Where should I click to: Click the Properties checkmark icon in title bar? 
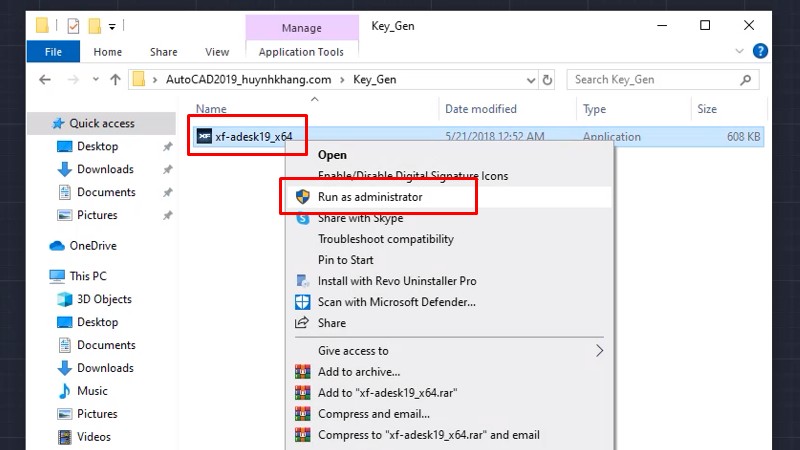73,25
